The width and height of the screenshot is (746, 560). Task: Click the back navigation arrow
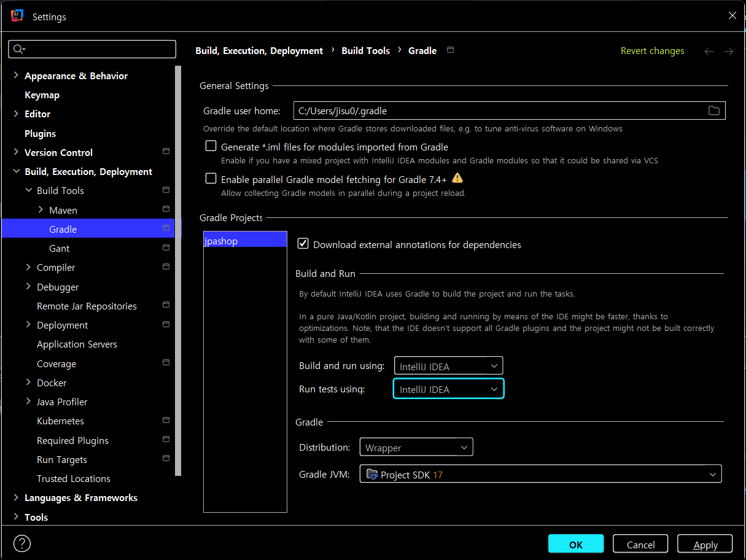(x=709, y=52)
